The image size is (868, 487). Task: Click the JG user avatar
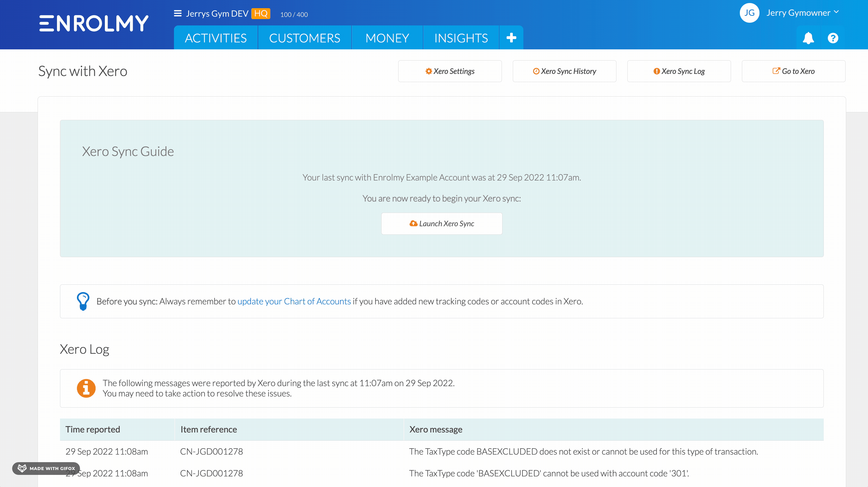(x=749, y=13)
